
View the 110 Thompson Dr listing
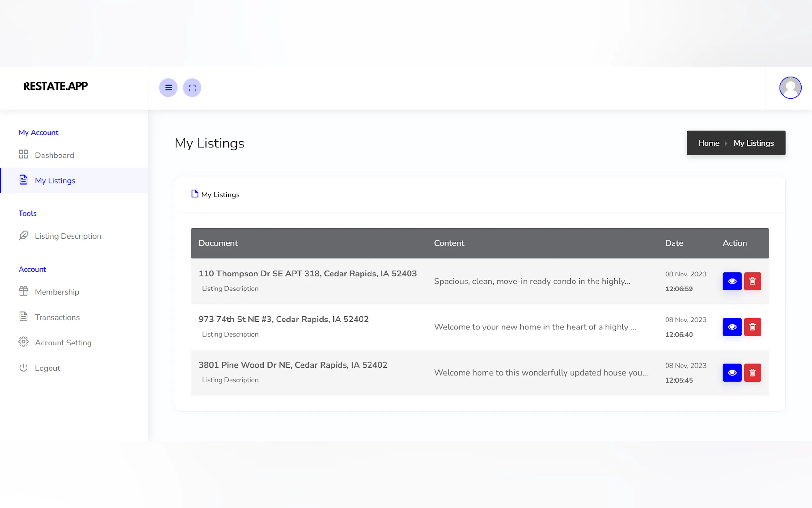[732, 281]
